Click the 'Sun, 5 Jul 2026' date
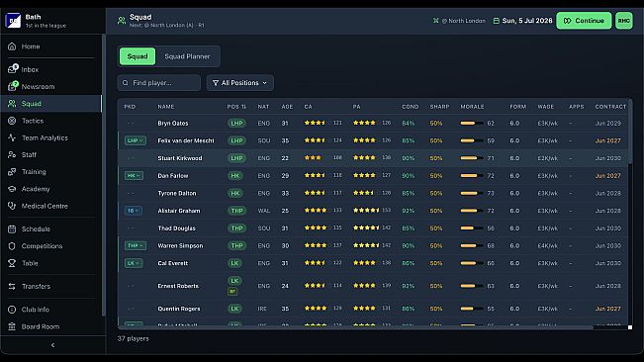Viewport: 644px width, 362px height. tap(527, 21)
